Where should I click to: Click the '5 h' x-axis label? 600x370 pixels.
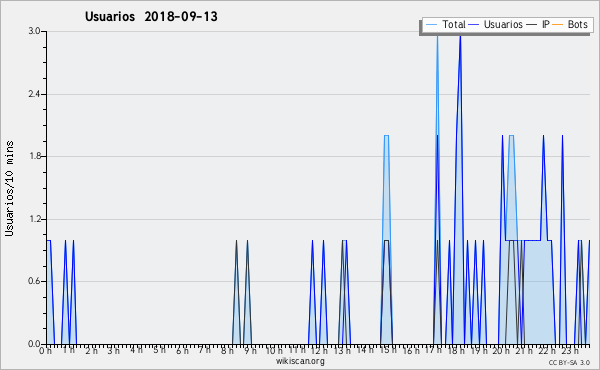tap(159, 350)
